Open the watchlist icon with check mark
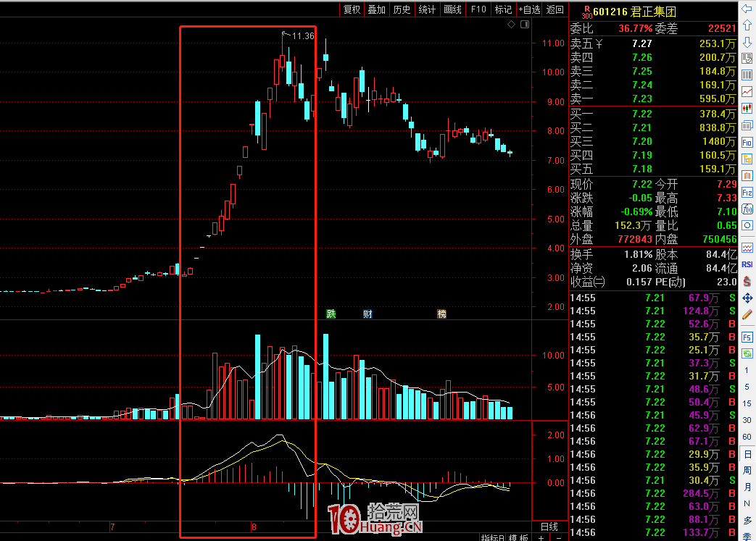 [x=747, y=58]
